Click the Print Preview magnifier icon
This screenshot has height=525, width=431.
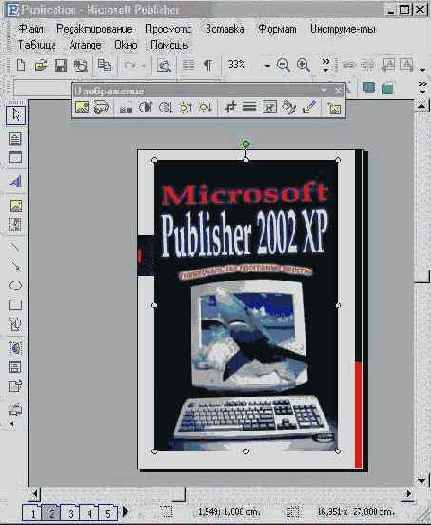coord(164,65)
